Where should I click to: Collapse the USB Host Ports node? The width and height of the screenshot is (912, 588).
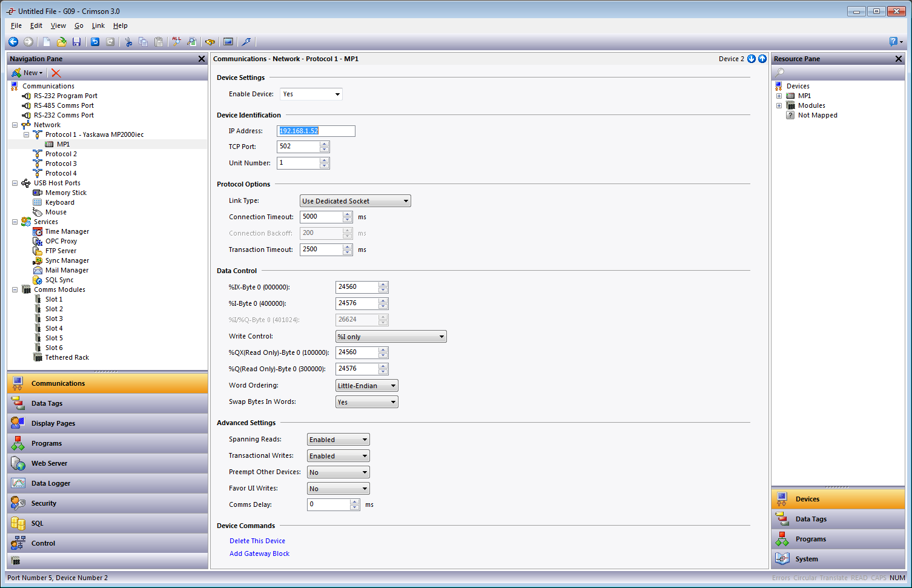pyautogui.click(x=15, y=183)
